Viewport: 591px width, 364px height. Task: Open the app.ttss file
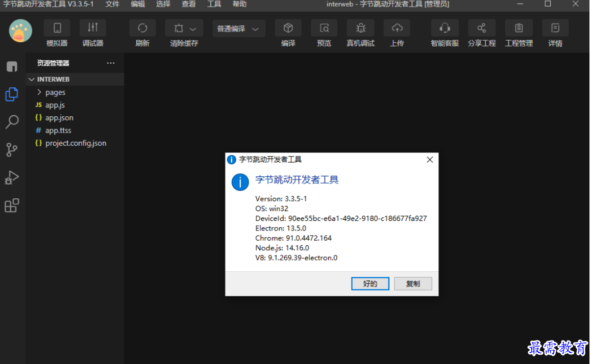tap(75, 131)
